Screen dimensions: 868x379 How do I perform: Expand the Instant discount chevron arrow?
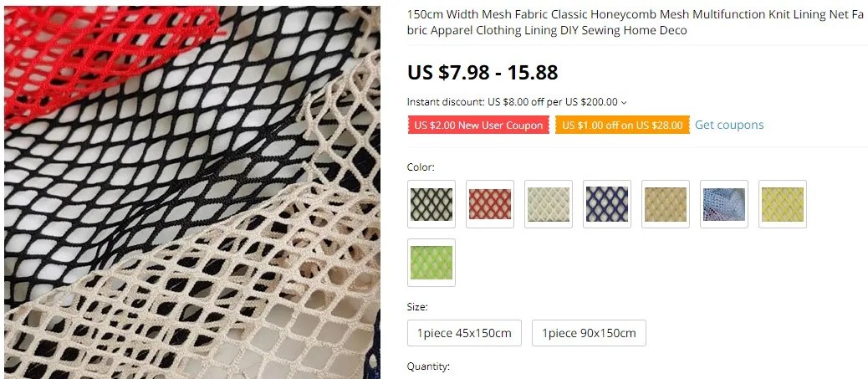pyautogui.click(x=624, y=103)
